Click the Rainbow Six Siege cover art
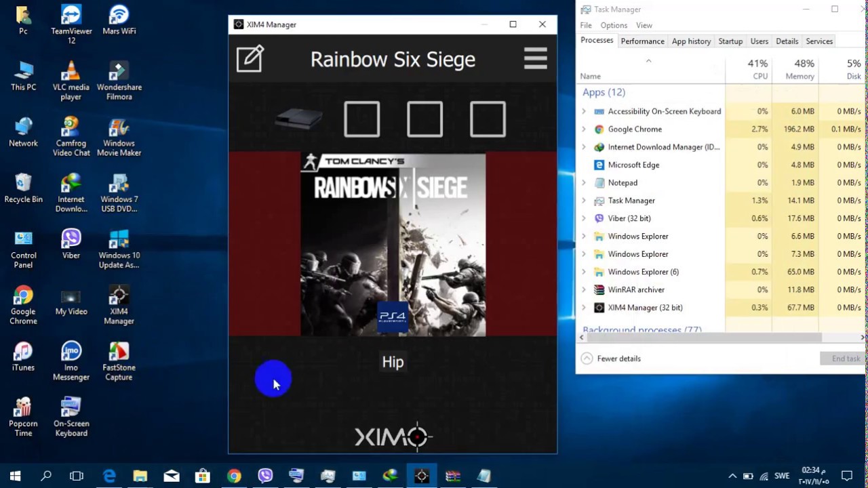 [393, 245]
